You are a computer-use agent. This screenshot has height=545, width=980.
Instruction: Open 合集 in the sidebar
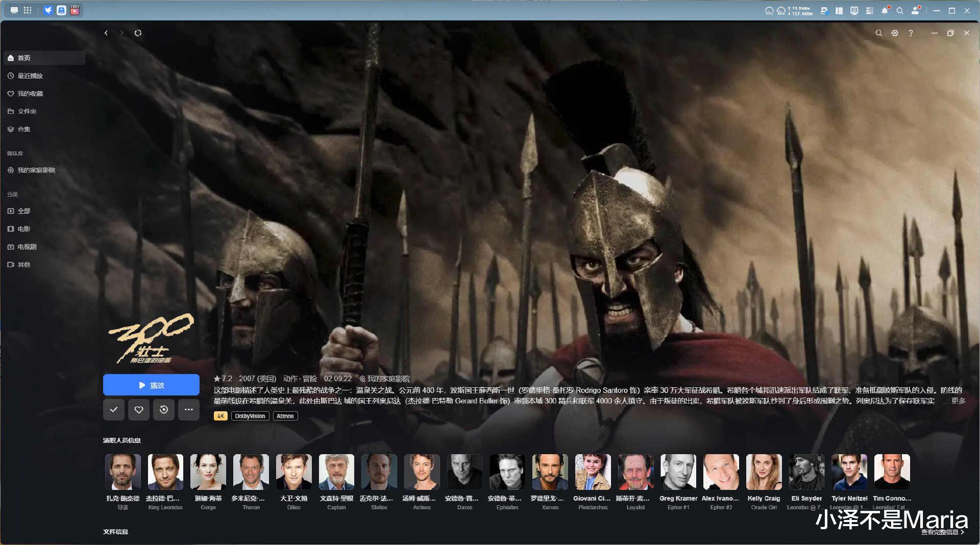tap(44, 129)
